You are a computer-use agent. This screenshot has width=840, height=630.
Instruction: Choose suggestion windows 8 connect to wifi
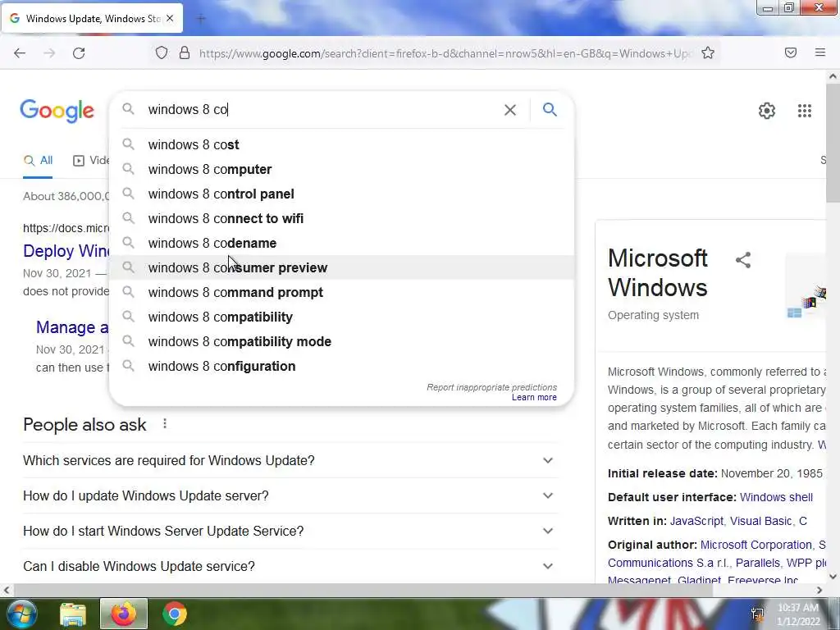341,218
